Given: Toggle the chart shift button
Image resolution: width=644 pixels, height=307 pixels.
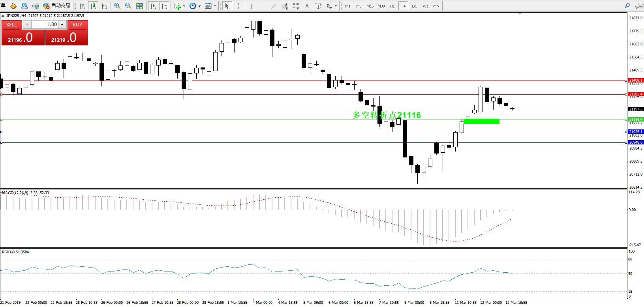Looking at the screenshot, I should tap(164, 6).
